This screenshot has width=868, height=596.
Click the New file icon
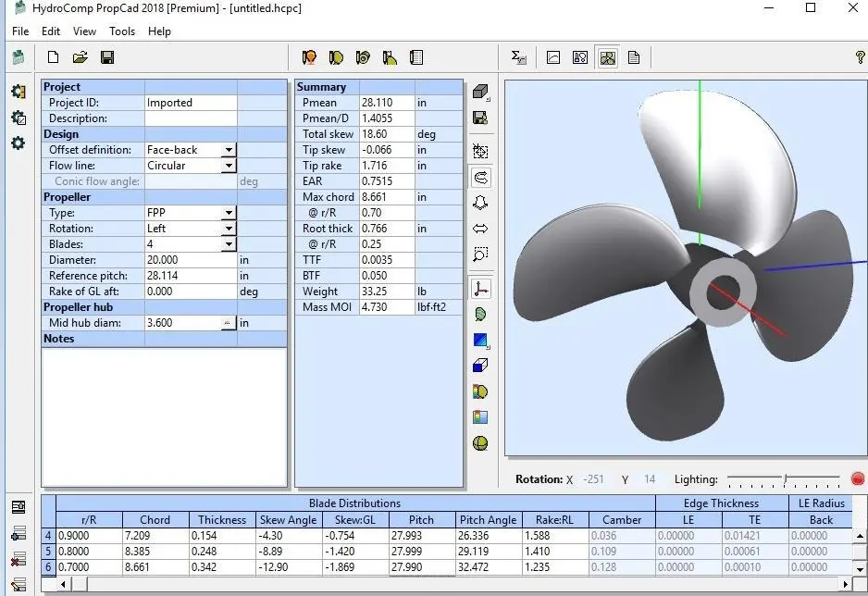point(53,57)
